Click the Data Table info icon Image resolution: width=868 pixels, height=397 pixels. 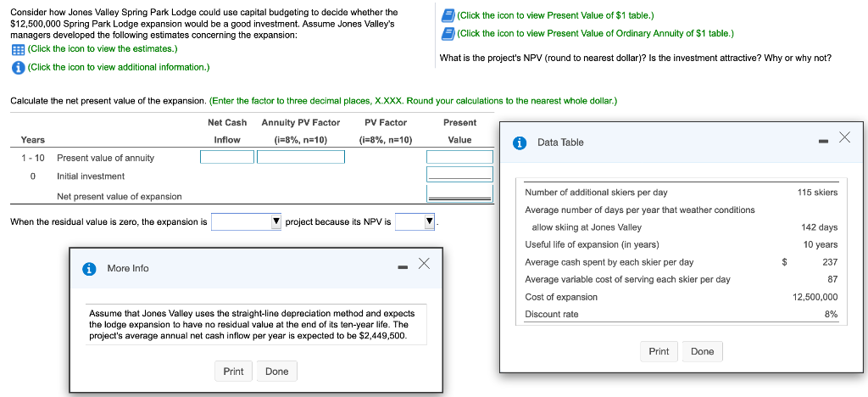click(520, 143)
